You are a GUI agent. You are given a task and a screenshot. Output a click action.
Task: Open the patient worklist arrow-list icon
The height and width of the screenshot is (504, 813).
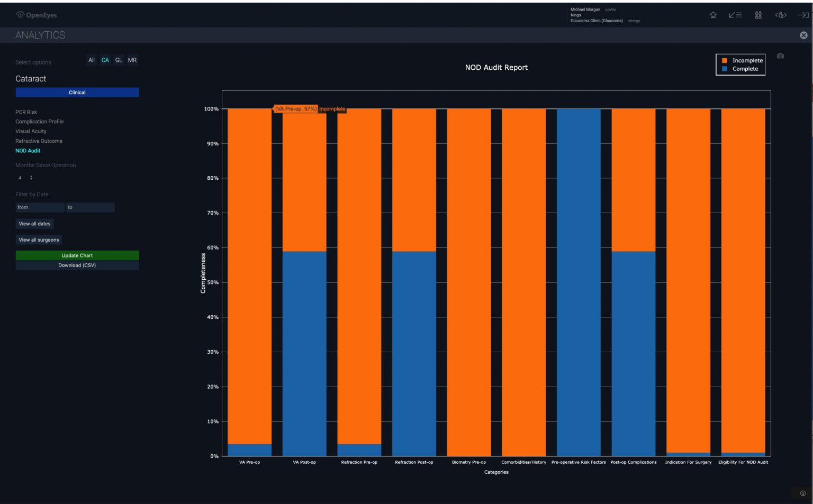click(x=735, y=15)
